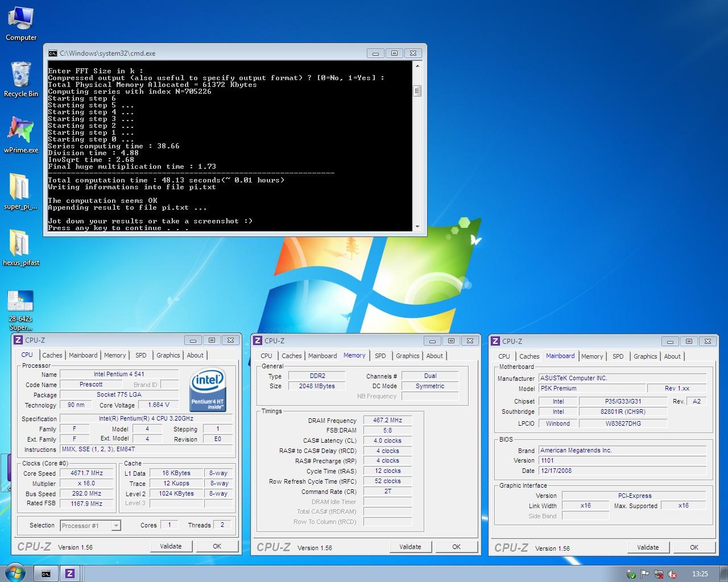The height and width of the screenshot is (582, 728).
Task: Select the super_pi folder icon
Action: 21,191
